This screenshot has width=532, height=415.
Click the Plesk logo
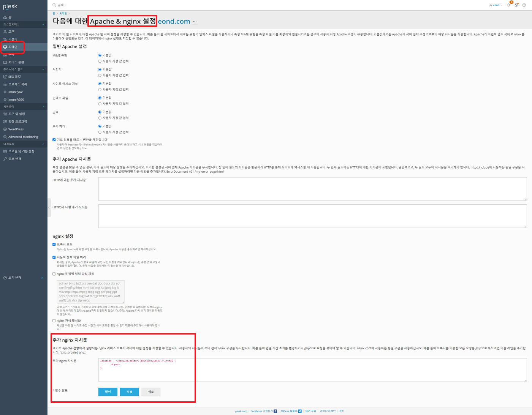click(10, 6)
